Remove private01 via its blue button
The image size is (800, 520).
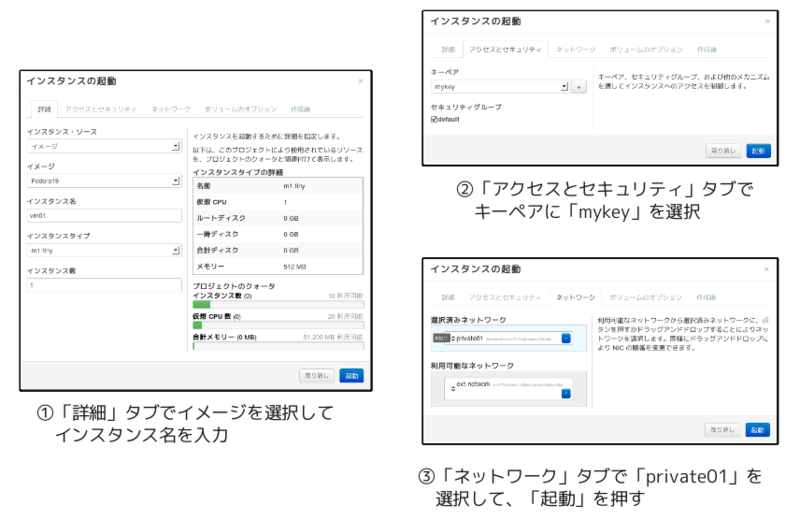pyautogui.click(x=566, y=338)
